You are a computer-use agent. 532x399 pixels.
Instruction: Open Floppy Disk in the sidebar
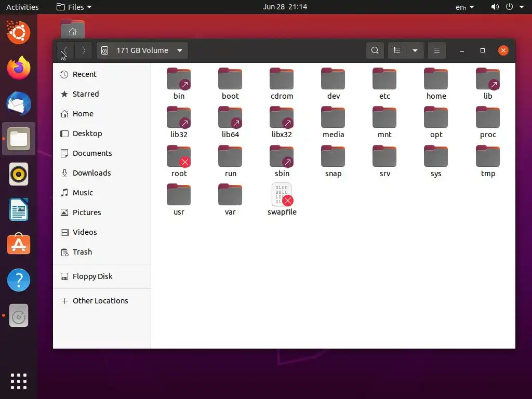102,276
